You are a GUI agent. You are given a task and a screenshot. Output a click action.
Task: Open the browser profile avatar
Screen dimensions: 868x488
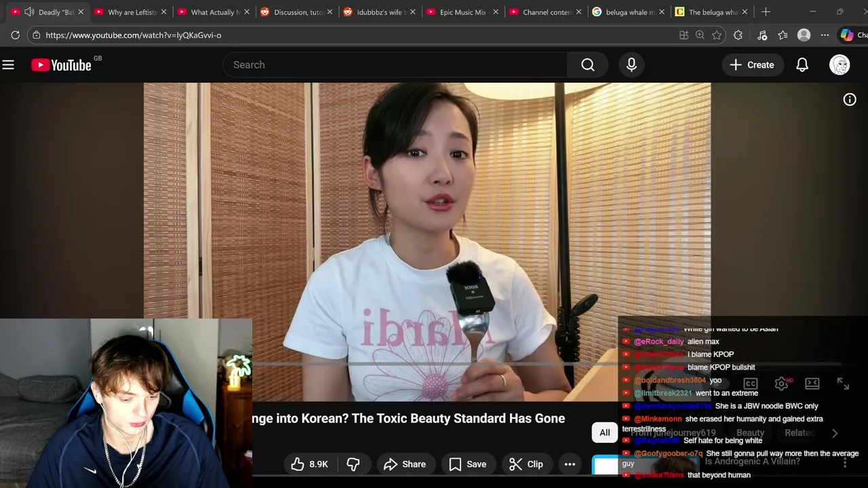[x=804, y=35]
